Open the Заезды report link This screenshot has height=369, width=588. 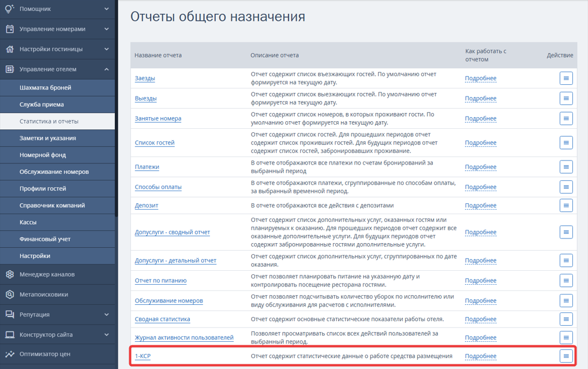pyautogui.click(x=145, y=78)
